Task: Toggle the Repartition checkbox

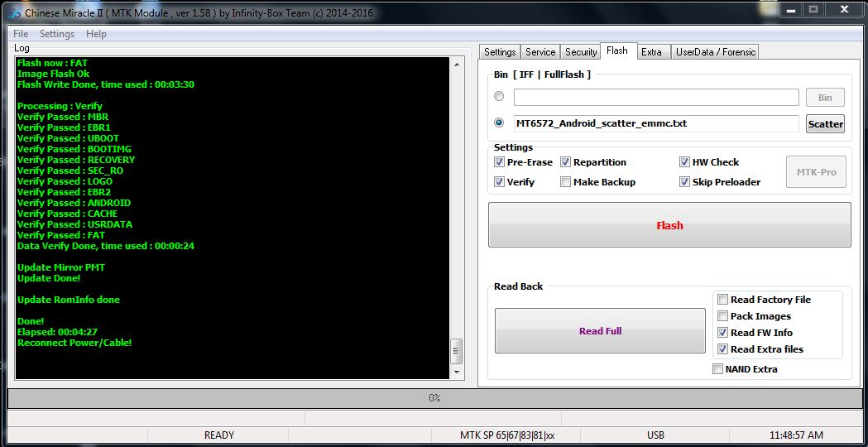Action: click(x=566, y=162)
